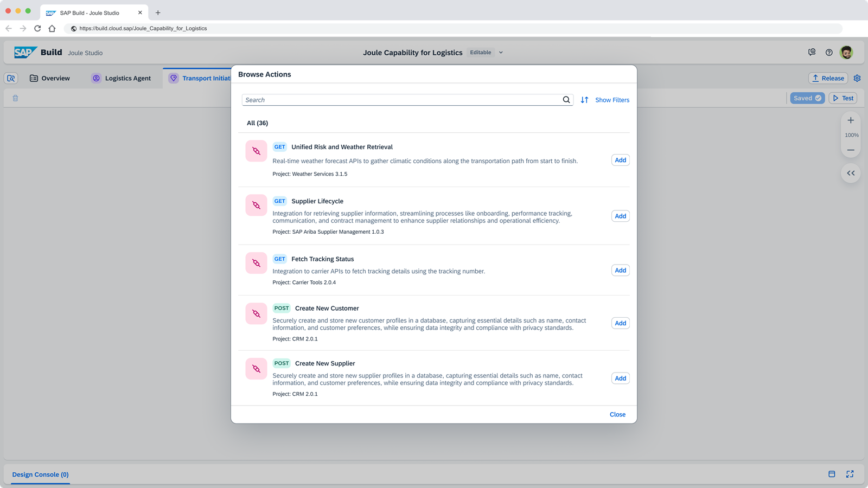Image resolution: width=868 pixels, height=488 pixels.
Task: Click the 100% zoom level value
Action: 852,135
